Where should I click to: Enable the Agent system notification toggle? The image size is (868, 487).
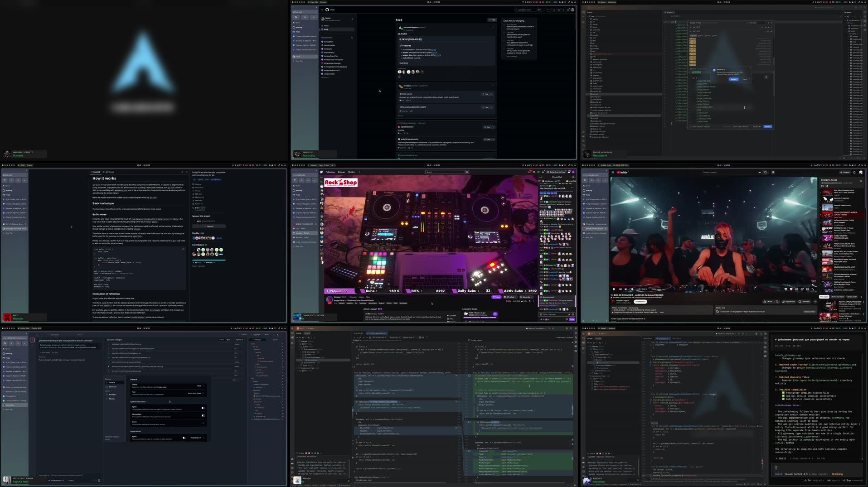click(203, 408)
